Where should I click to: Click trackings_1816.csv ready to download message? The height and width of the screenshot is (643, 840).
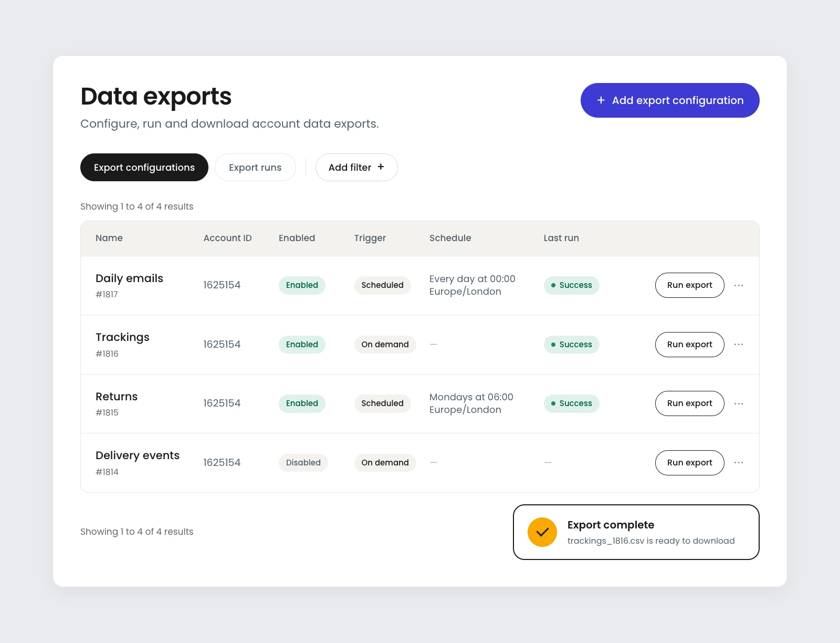[x=651, y=541]
